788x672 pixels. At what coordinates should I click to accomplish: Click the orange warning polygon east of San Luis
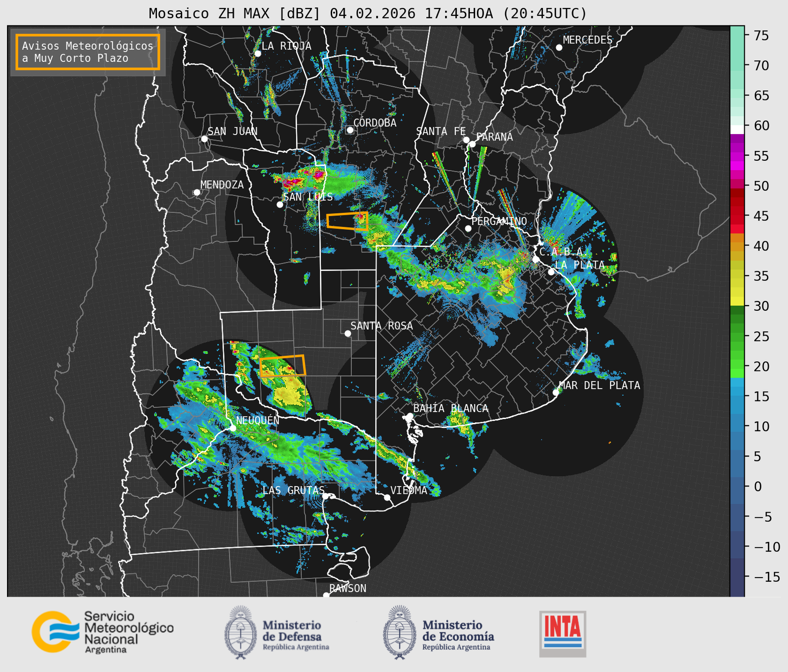coord(347,221)
